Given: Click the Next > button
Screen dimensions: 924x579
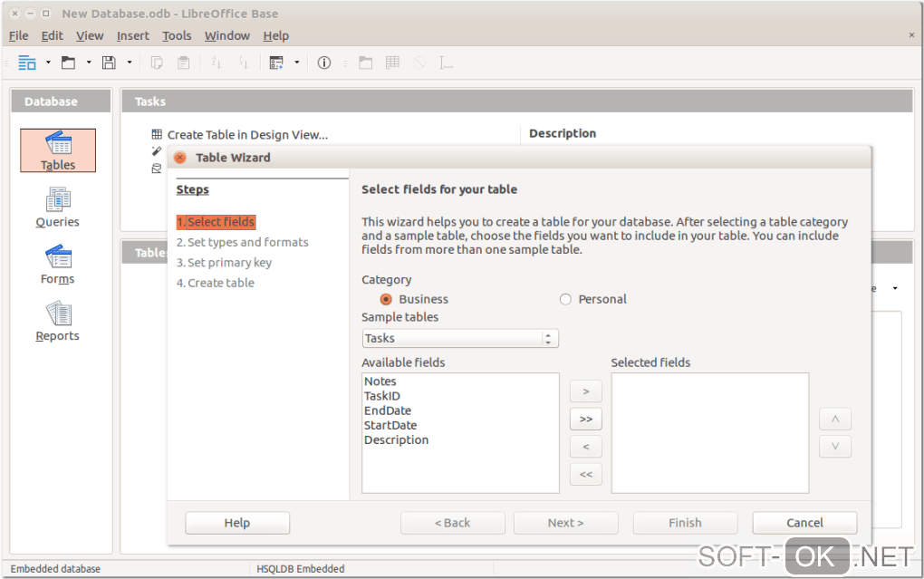Looking at the screenshot, I should [565, 523].
